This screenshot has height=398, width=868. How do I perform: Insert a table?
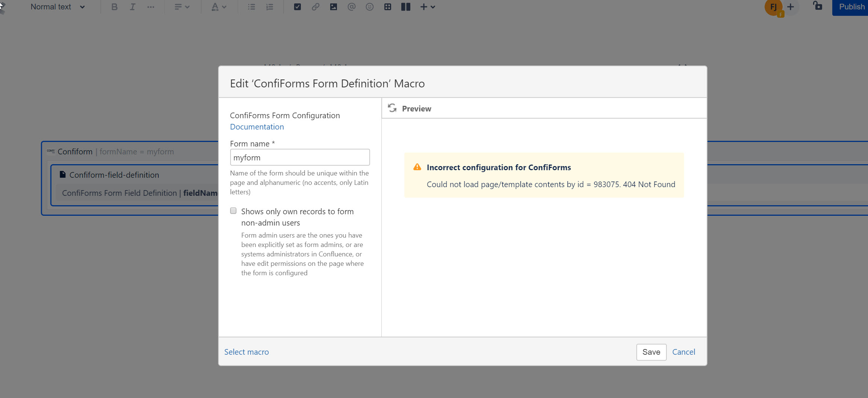[x=387, y=7]
